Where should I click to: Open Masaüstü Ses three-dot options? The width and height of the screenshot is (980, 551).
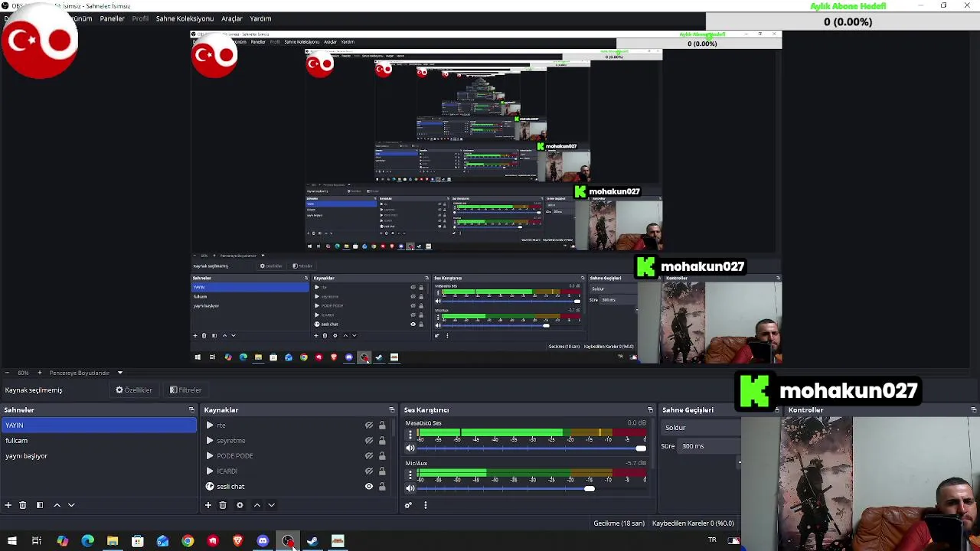click(410, 435)
